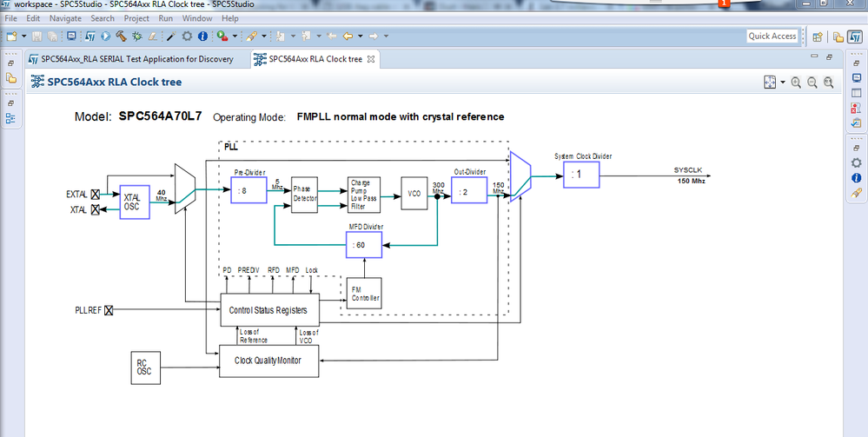Screen dimensions: 868x437
Task: Click the previous annotation icon
Action: (x=306, y=36)
